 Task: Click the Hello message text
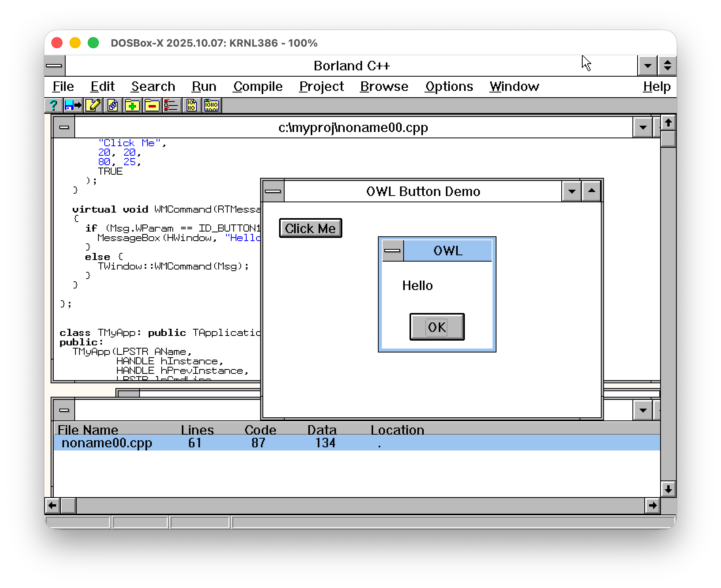(x=417, y=285)
